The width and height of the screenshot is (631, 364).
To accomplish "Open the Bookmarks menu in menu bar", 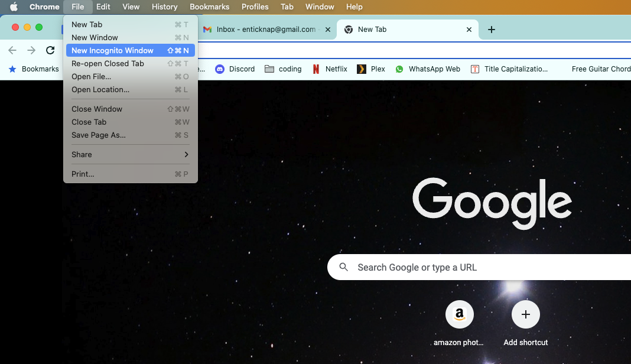I will tap(209, 7).
